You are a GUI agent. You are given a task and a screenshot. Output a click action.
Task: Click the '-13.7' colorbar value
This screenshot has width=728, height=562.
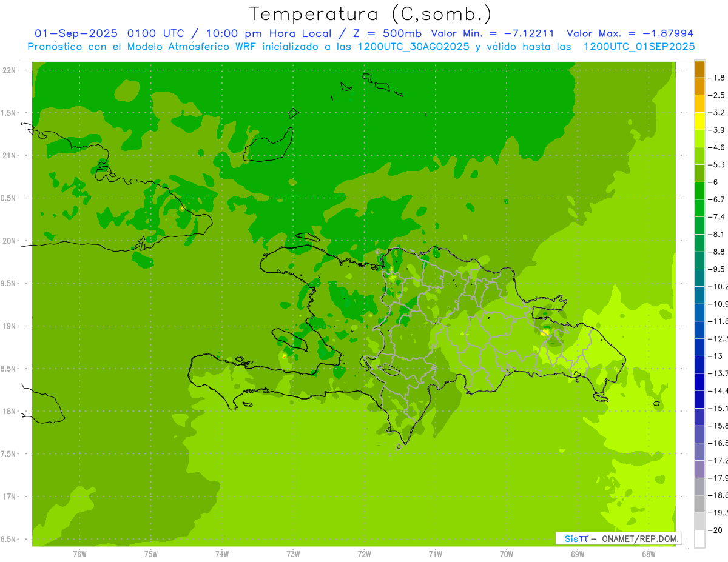tap(718, 373)
